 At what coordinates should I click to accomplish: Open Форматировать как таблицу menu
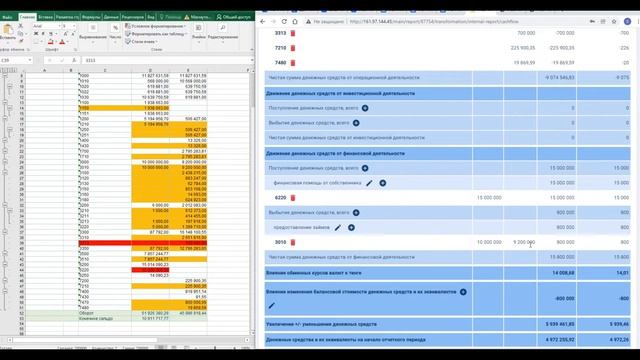[x=155, y=34]
